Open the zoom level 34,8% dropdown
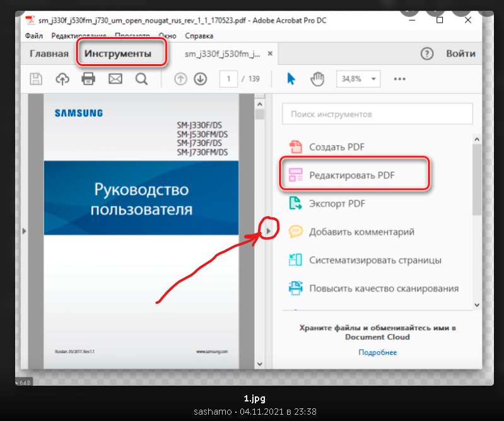Image resolution: width=504 pixels, height=421 pixels. pyautogui.click(x=358, y=79)
